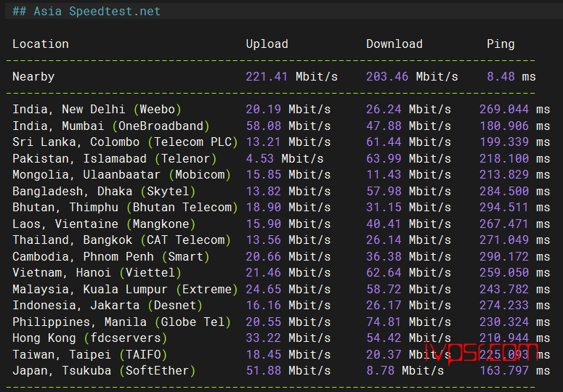563x392 pixels.
Task: Select the 'Location' column header
Action: point(41,44)
